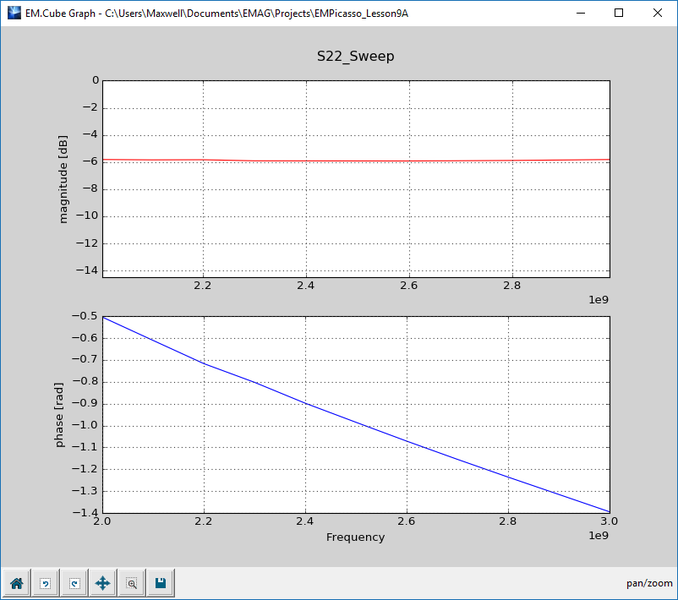The height and width of the screenshot is (600, 678).
Task: Click the 'phase [rad]' axis label
Action: (59, 415)
